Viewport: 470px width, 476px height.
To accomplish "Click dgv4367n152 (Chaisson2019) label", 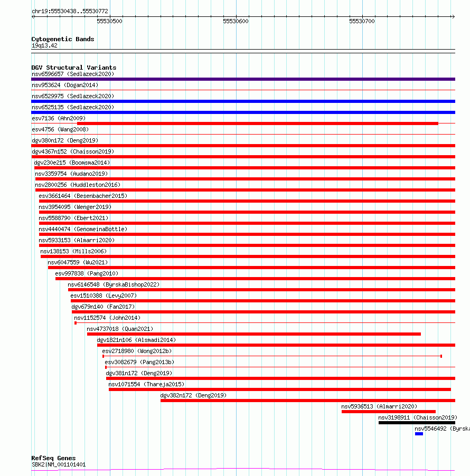I will tap(73, 152).
